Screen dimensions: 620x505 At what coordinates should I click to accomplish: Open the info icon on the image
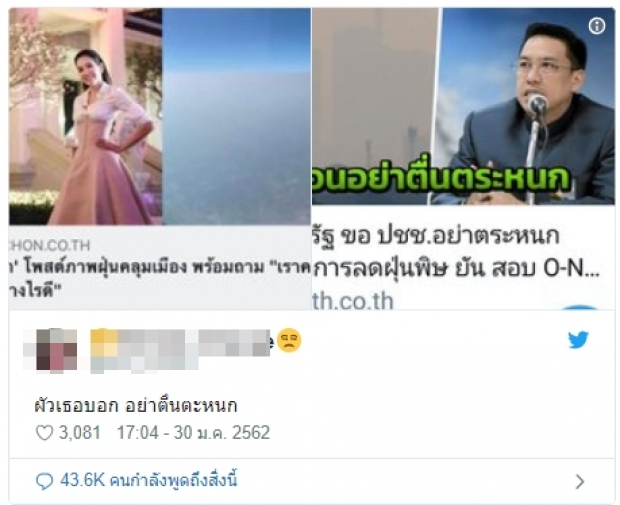pos(597,26)
